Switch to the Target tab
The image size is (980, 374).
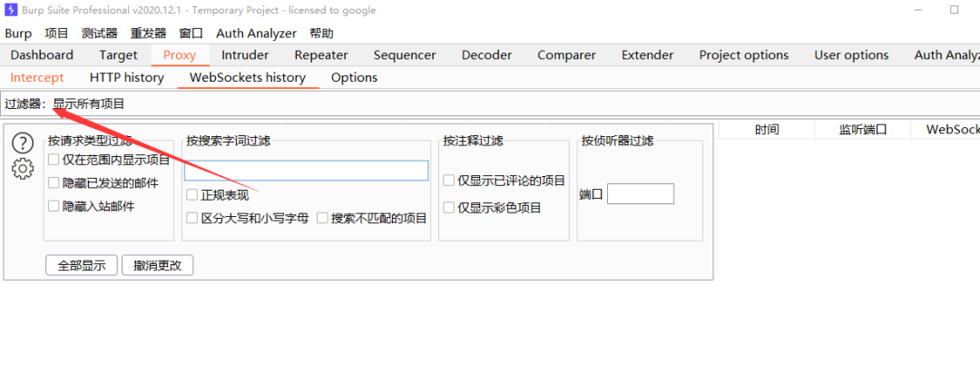point(118,55)
